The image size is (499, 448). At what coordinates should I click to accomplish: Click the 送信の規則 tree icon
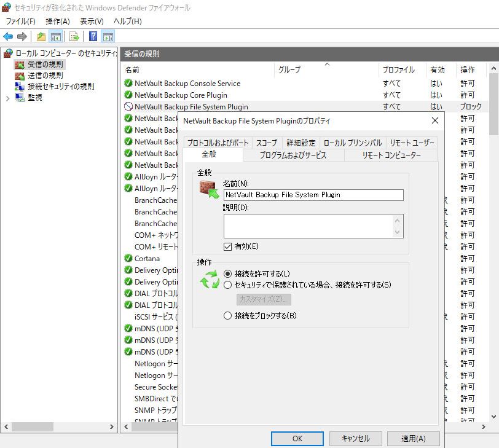point(20,76)
